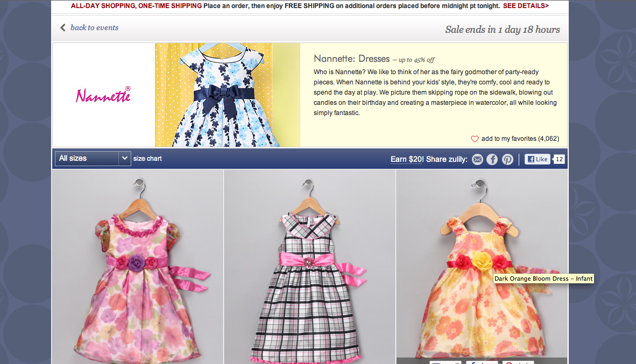Viewport: 636px width, 364px height.
Task: Click 'Sale ends in 1 day 18 hours' text
Action: (503, 29)
